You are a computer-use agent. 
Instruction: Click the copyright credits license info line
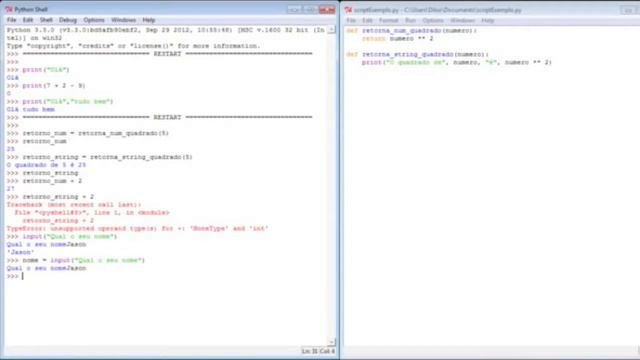[x=133, y=46]
